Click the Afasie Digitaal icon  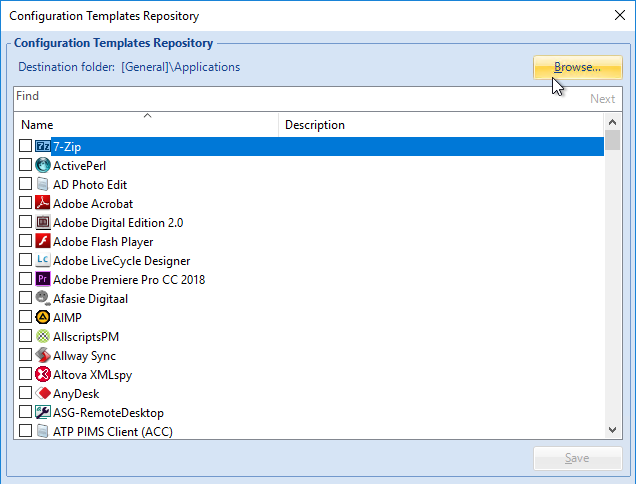pos(43,298)
